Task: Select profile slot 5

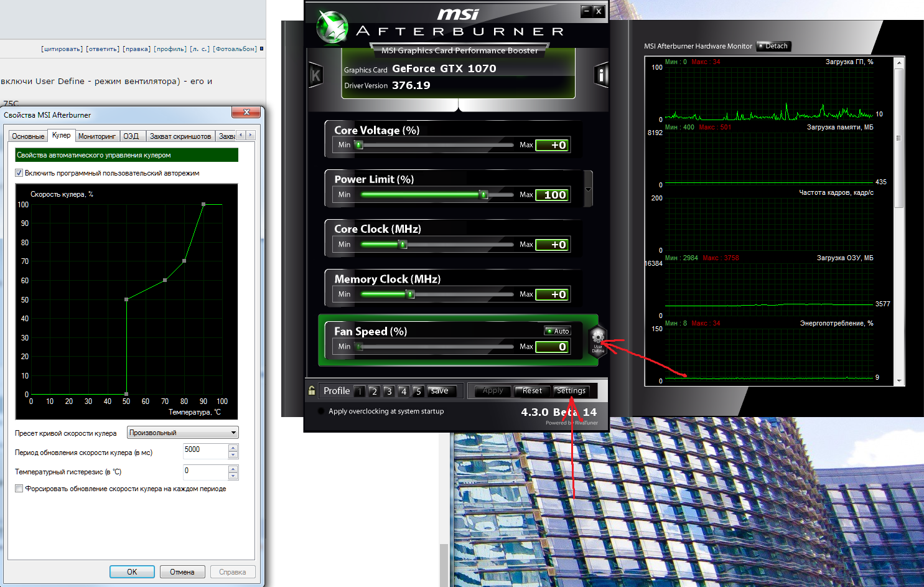Action: click(418, 391)
